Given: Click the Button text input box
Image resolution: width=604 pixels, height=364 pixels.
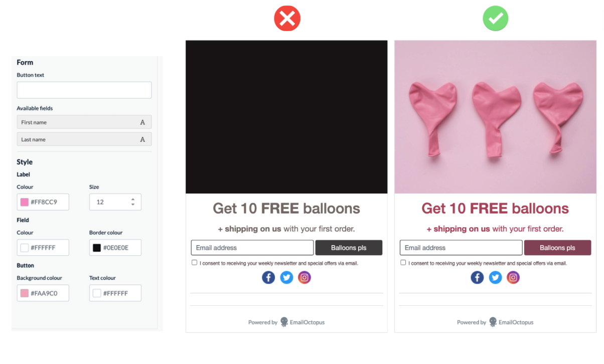Looking at the screenshot, I should pyautogui.click(x=84, y=90).
